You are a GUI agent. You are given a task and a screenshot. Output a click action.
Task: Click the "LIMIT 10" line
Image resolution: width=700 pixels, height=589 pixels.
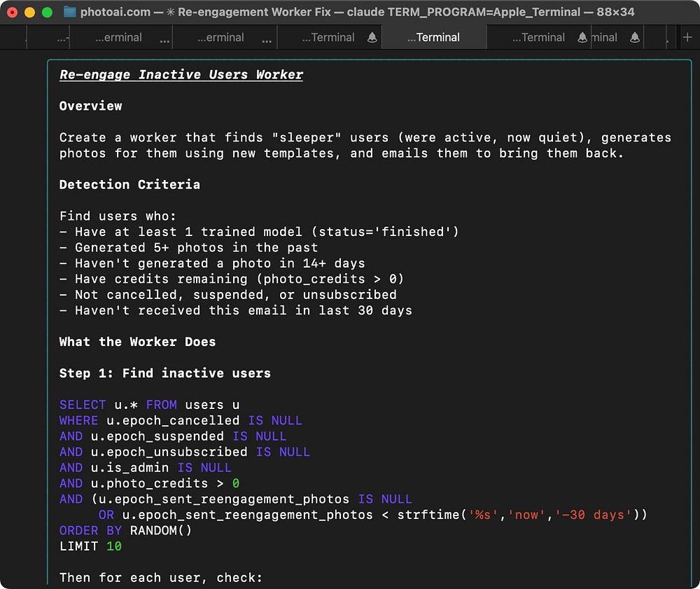[90, 546]
